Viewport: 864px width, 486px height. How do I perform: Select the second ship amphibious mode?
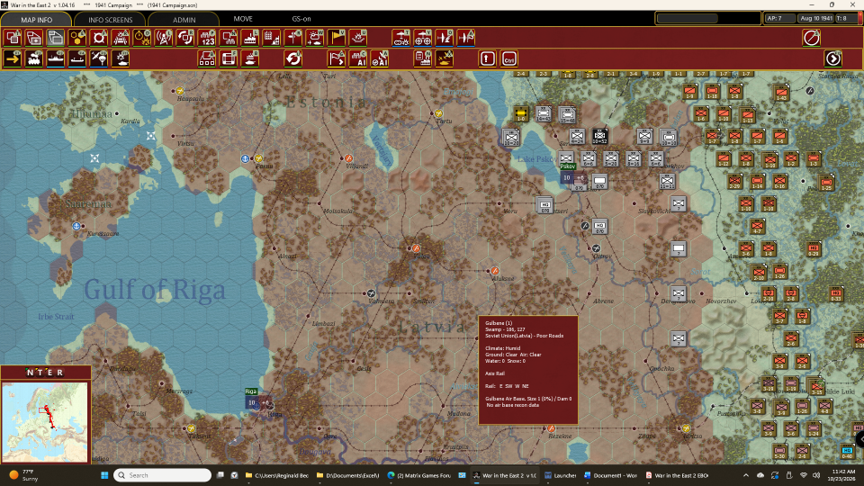point(77,58)
